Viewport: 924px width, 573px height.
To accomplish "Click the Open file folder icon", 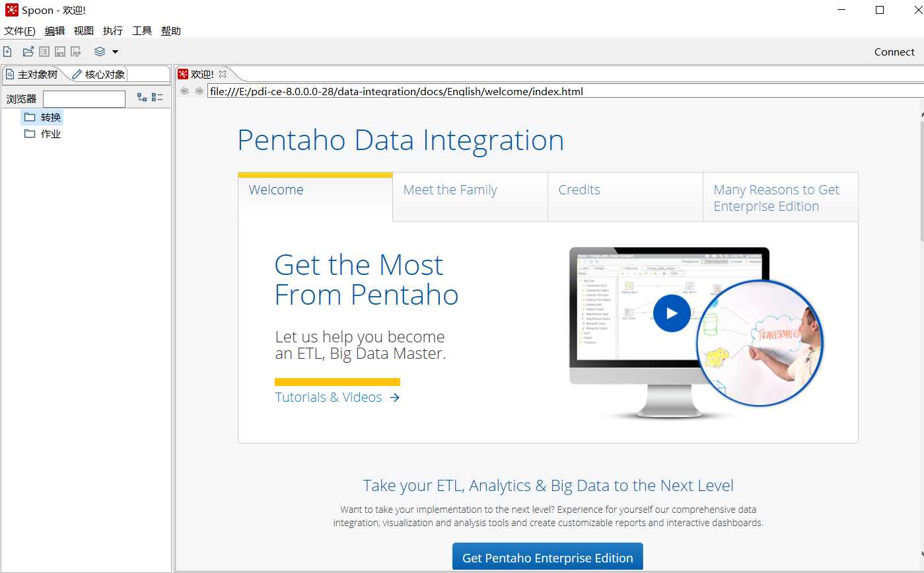I will coord(28,52).
